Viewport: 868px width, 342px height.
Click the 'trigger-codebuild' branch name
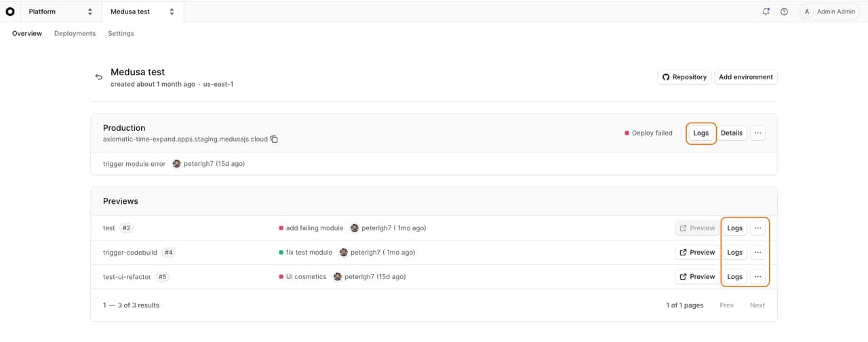130,253
